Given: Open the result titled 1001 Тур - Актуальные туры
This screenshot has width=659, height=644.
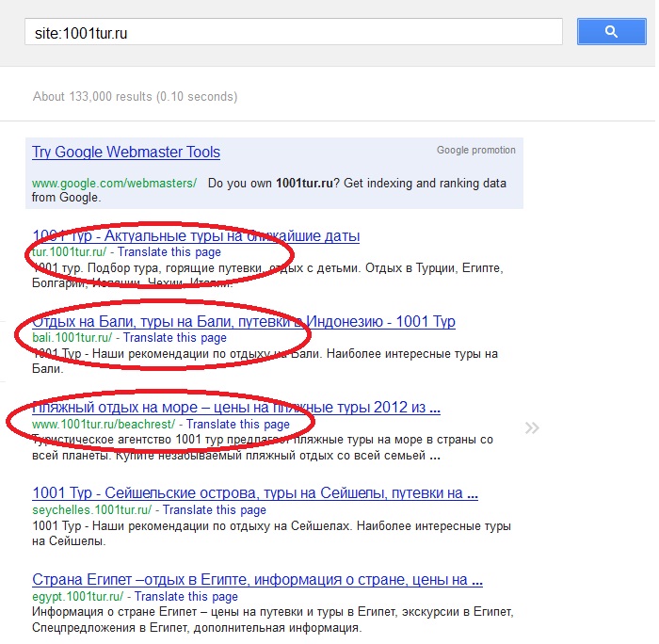Looking at the screenshot, I should click(196, 235).
